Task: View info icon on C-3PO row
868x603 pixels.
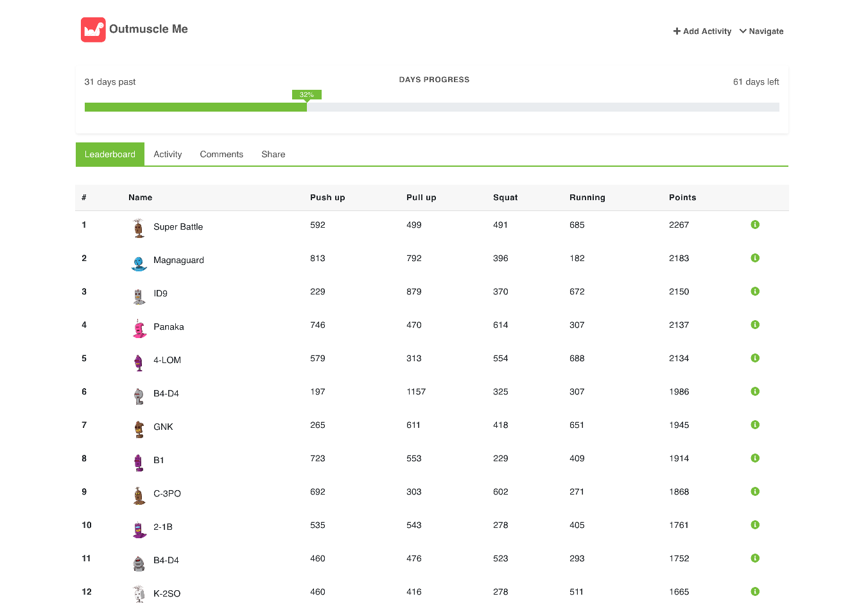Action: tap(755, 491)
